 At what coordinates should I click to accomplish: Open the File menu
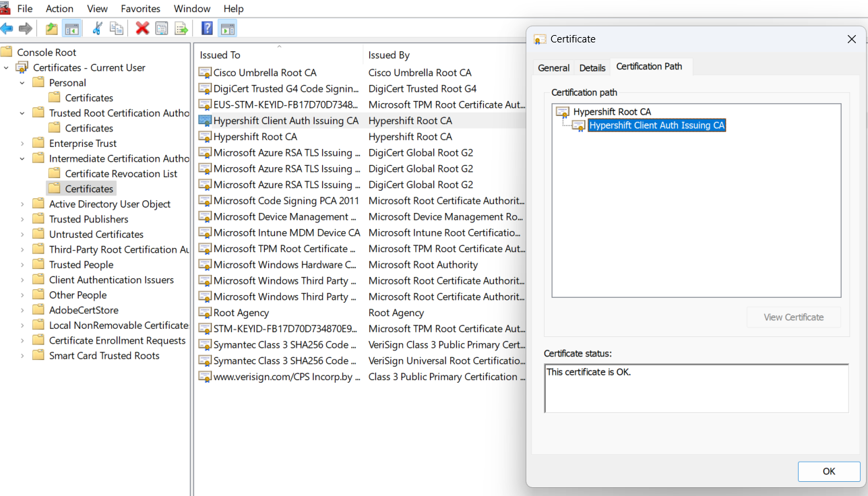tap(24, 9)
